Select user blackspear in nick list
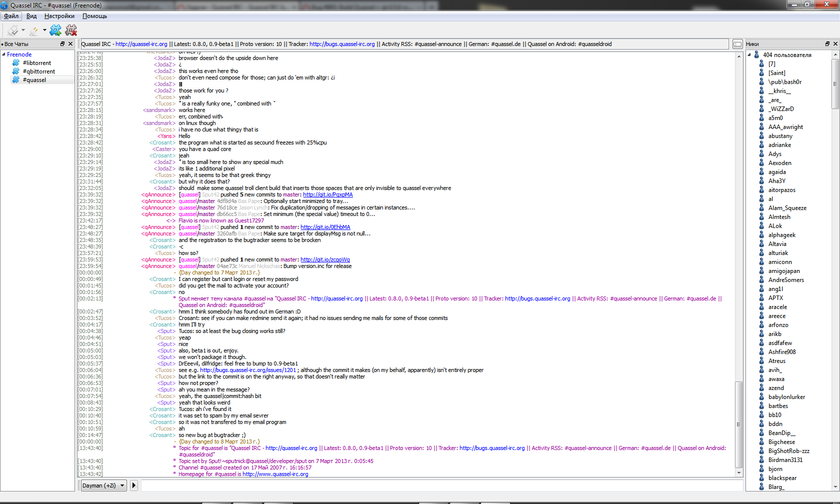Screen dimensions: 840x504 (782, 478)
